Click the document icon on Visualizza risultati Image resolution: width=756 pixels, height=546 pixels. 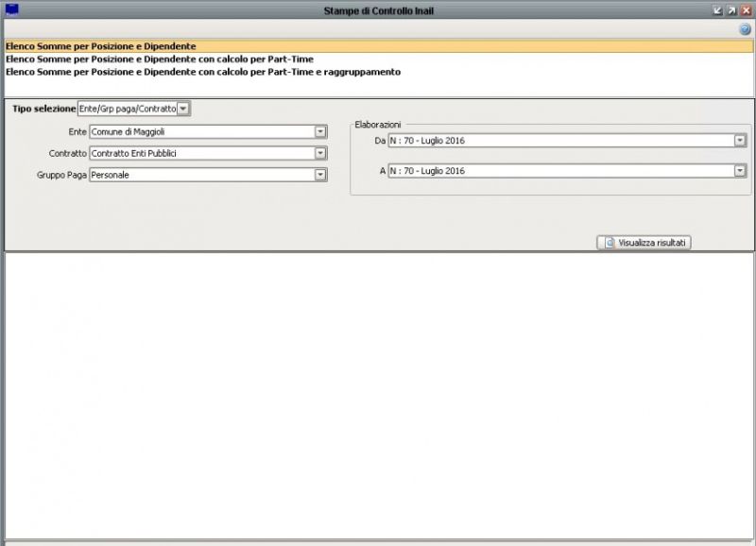610,243
